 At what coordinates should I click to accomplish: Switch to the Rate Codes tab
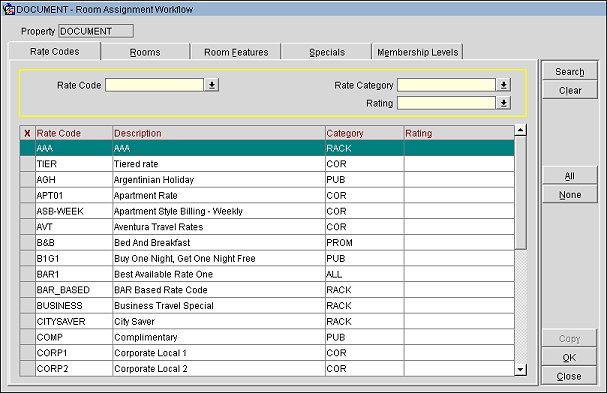55,51
